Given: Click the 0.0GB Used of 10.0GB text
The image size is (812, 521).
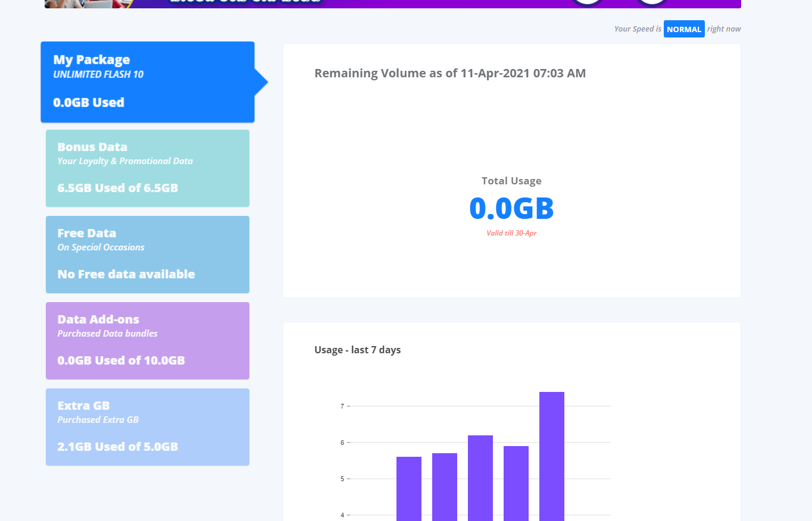Looking at the screenshot, I should (121, 360).
